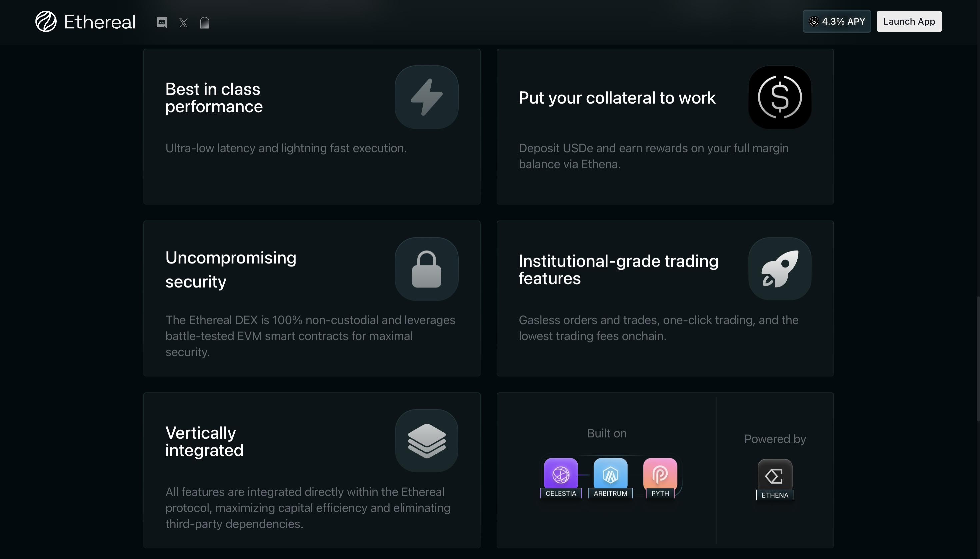Click the Ethereal logo icon
Image resolution: width=980 pixels, height=559 pixels.
(x=46, y=22)
